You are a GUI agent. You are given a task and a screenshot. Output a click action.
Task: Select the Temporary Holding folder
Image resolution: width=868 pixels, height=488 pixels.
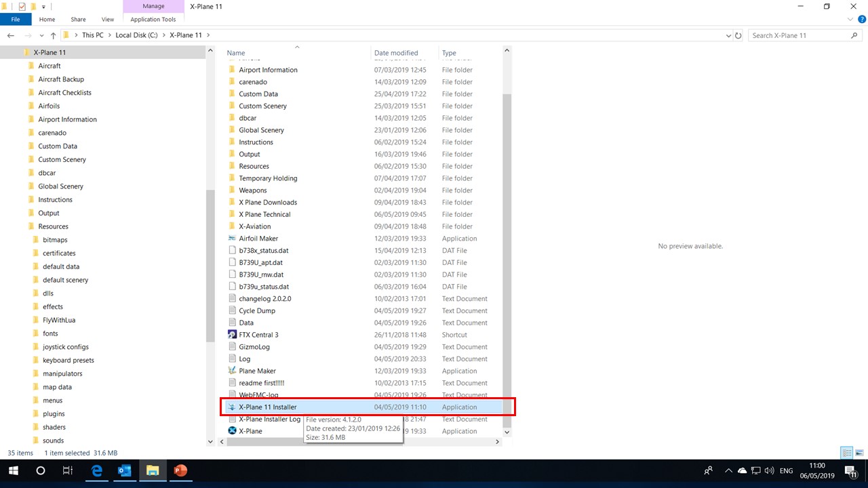268,178
